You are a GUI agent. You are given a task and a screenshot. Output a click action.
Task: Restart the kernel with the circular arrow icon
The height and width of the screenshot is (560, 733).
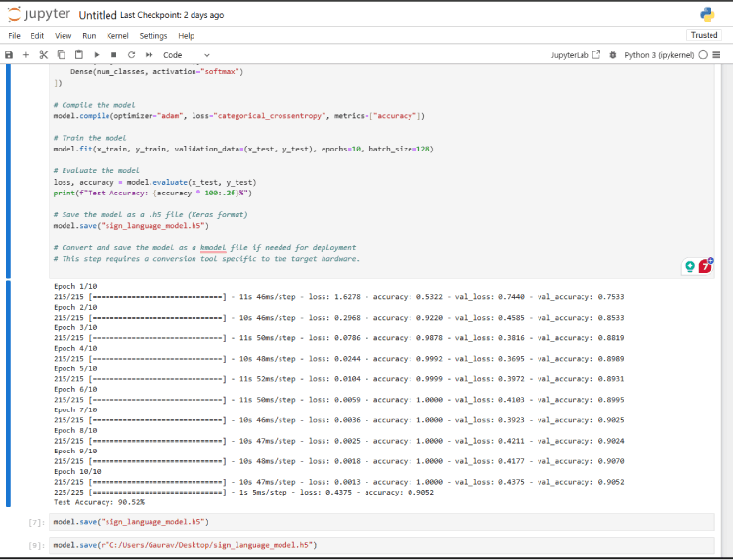[130, 55]
